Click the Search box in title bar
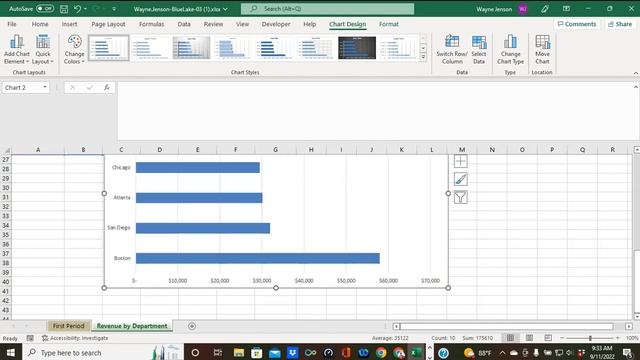Image resolution: width=640 pixels, height=360 pixels. (x=327, y=9)
